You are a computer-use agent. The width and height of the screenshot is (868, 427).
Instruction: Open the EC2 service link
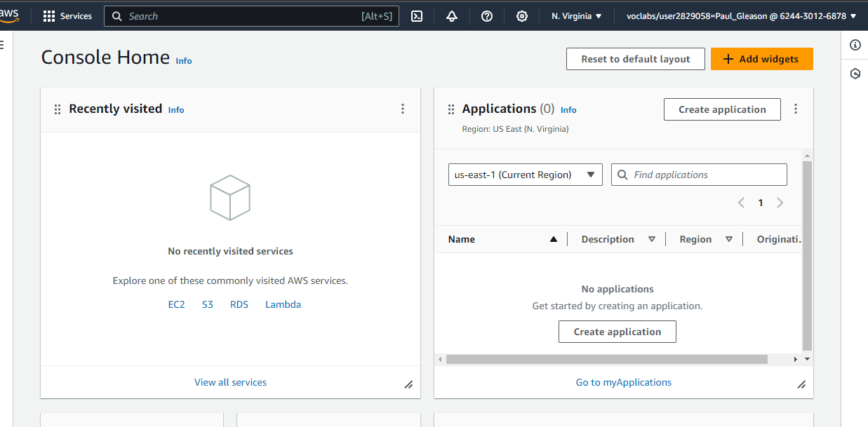pyautogui.click(x=176, y=304)
